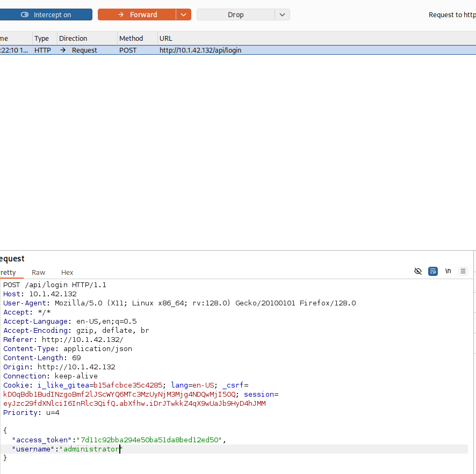Switch to the Hex tab
Image resolution: width=476 pixels, height=474 pixels.
point(67,272)
